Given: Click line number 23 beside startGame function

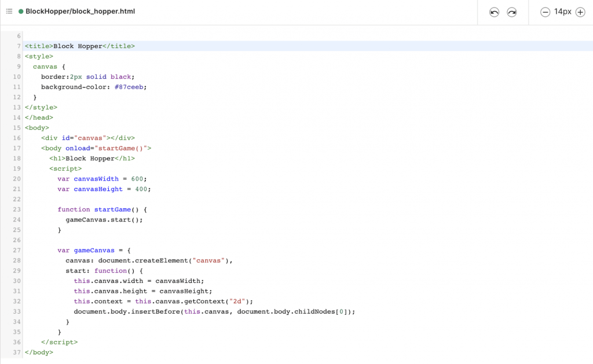Looking at the screenshot, I should point(16,209).
